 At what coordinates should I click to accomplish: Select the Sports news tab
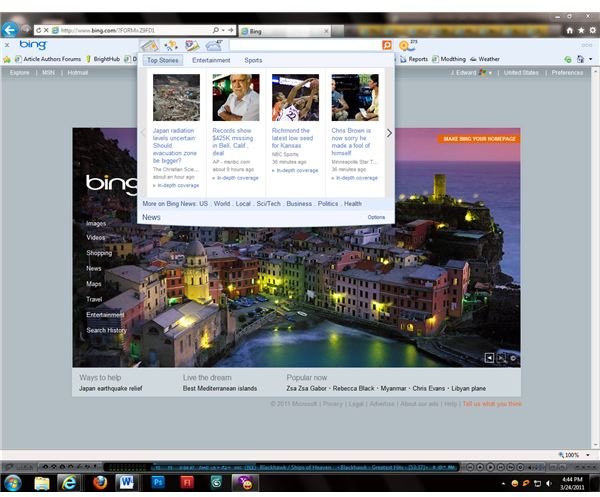tap(253, 60)
